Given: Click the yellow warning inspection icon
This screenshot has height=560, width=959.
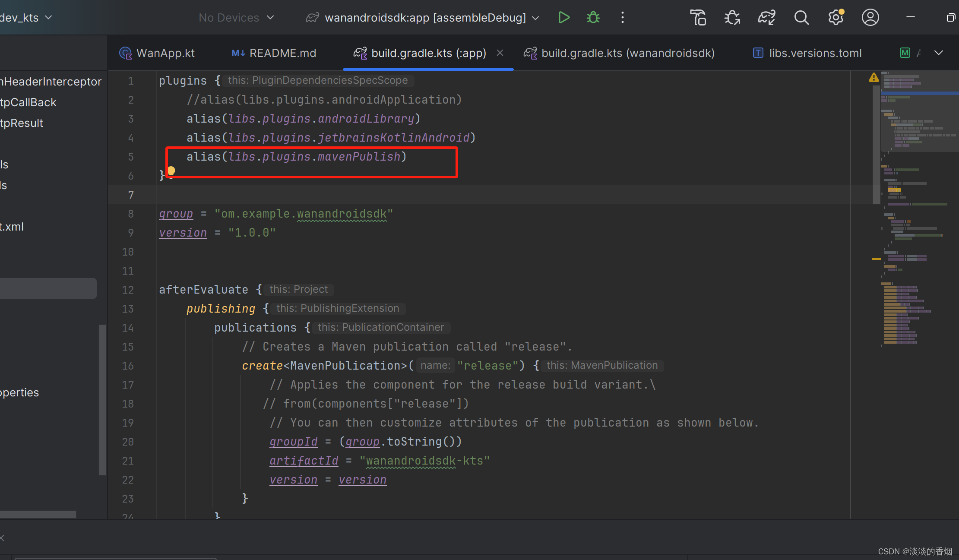Looking at the screenshot, I should pyautogui.click(x=874, y=78).
